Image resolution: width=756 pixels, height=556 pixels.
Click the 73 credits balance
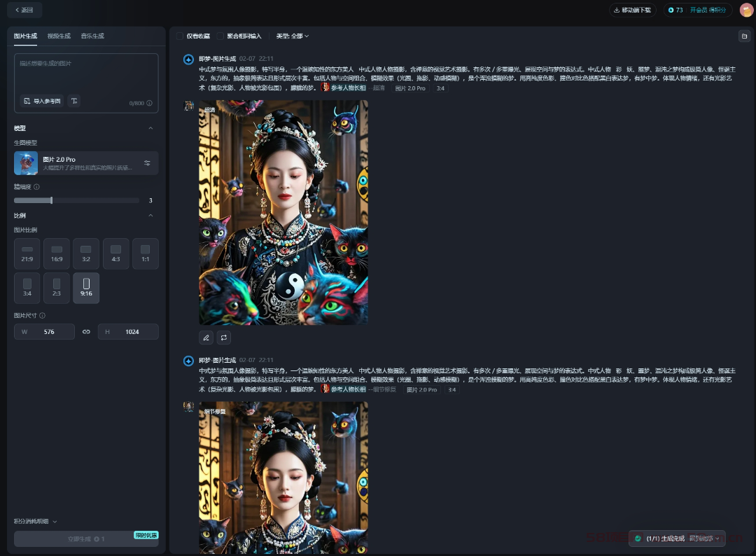coord(675,10)
